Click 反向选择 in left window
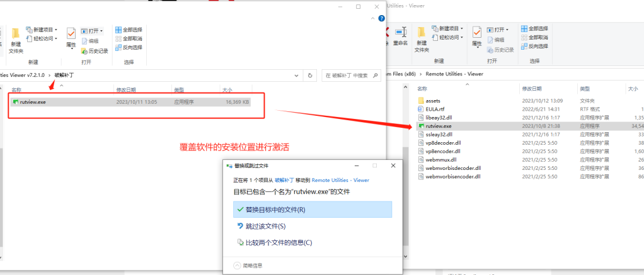The image size is (644, 275). (x=129, y=48)
